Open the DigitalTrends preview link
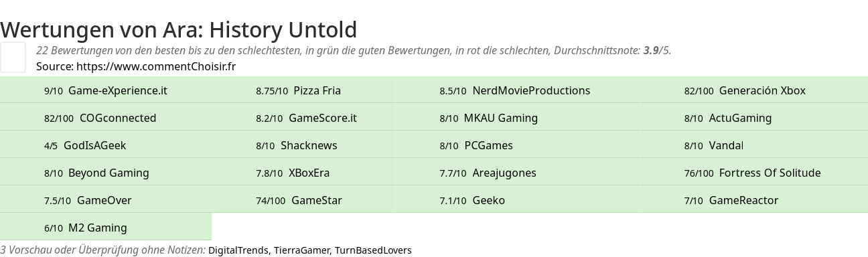 coord(239,250)
